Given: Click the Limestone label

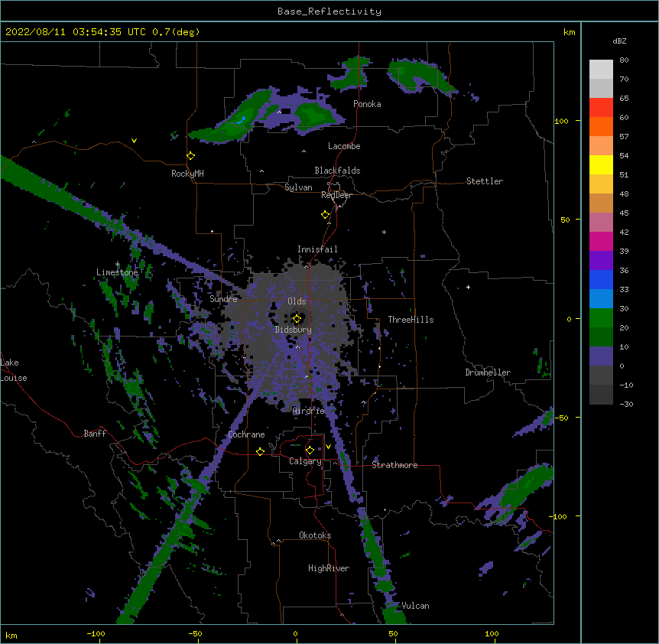Looking at the screenshot, I should (x=117, y=272).
